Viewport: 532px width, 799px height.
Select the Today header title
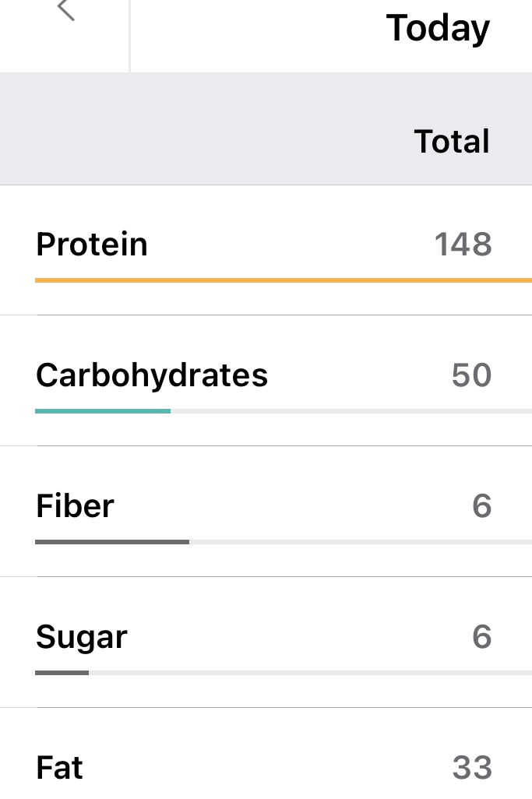[438, 29]
